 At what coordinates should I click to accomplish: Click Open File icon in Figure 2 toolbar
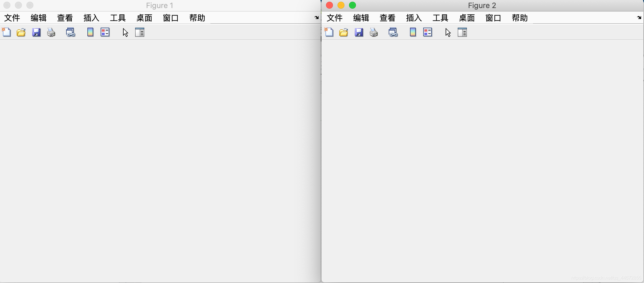344,32
